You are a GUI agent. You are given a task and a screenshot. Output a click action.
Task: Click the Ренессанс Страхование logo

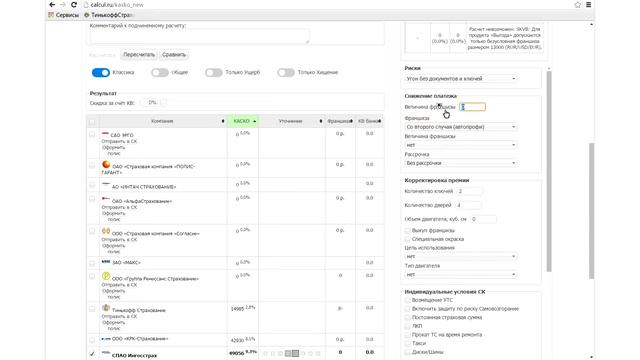[106, 276]
